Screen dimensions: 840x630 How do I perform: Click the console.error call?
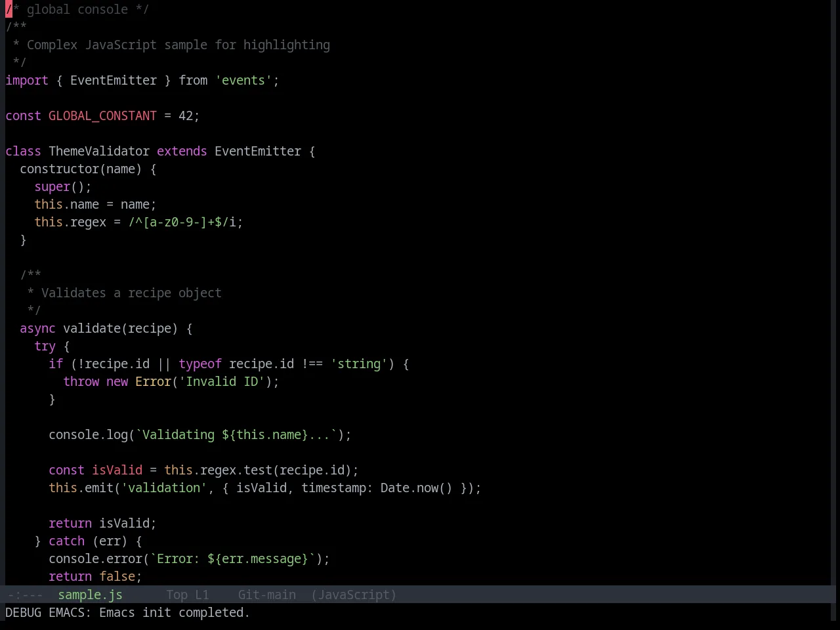(x=95, y=558)
